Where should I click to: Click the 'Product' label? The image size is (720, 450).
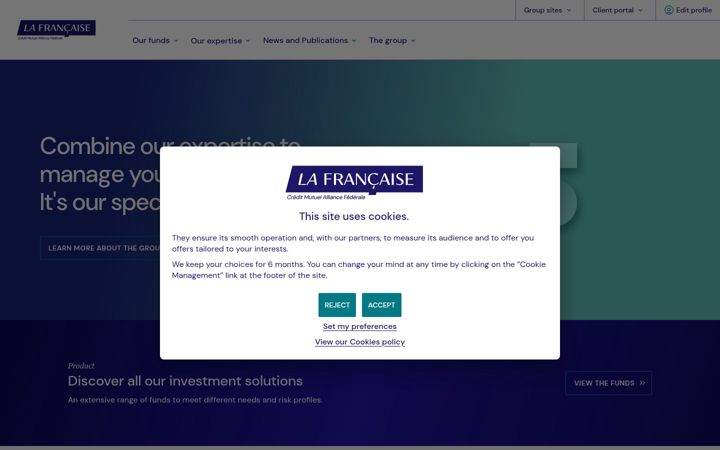81,366
